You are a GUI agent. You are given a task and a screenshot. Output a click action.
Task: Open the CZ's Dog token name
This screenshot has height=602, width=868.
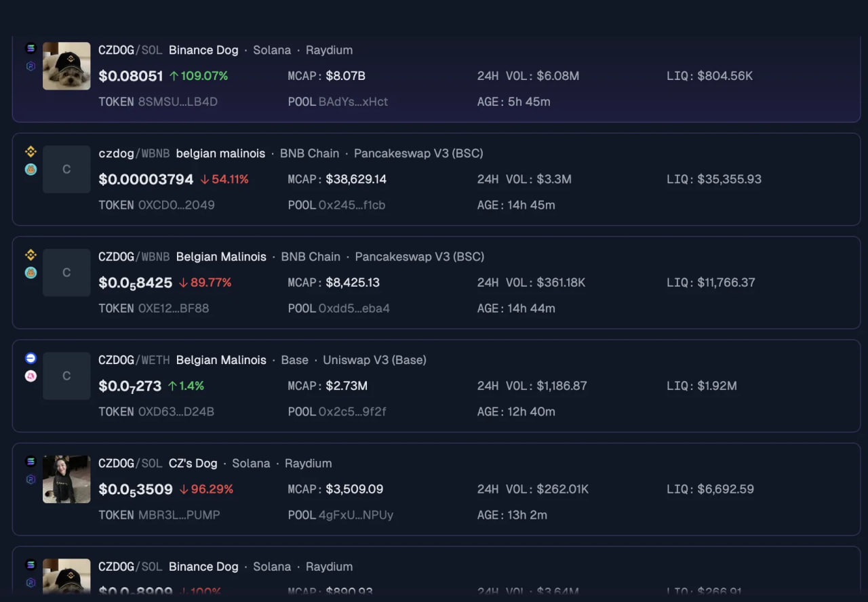(193, 464)
